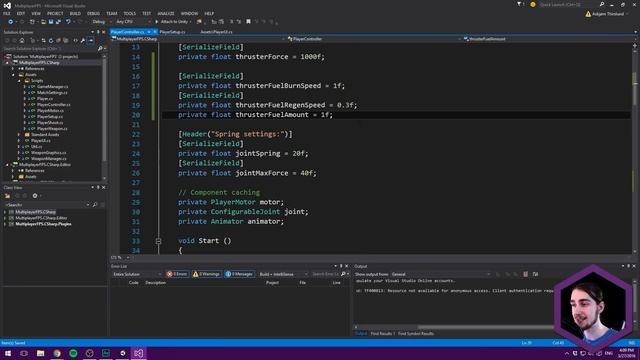Viewport: 640px width, 360px height.
Task: Click Clear All icon in Output panel
Action: 525,274
